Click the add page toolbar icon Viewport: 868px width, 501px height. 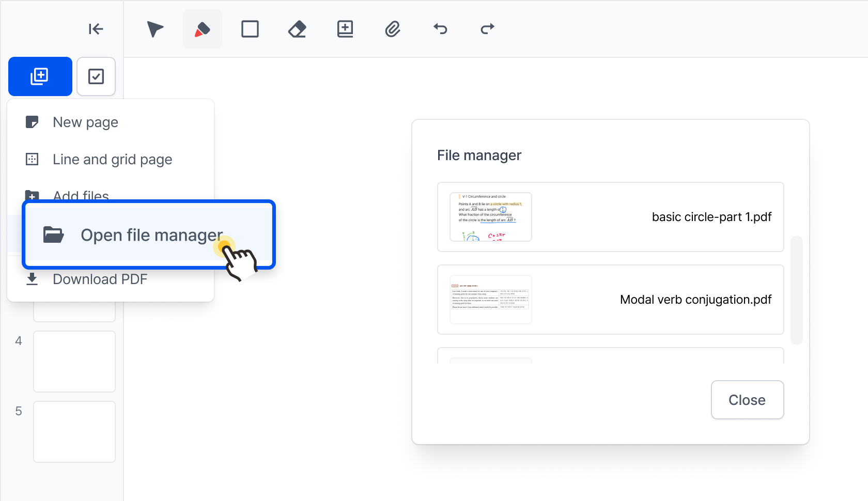pyautogui.click(x=345, y=29)
